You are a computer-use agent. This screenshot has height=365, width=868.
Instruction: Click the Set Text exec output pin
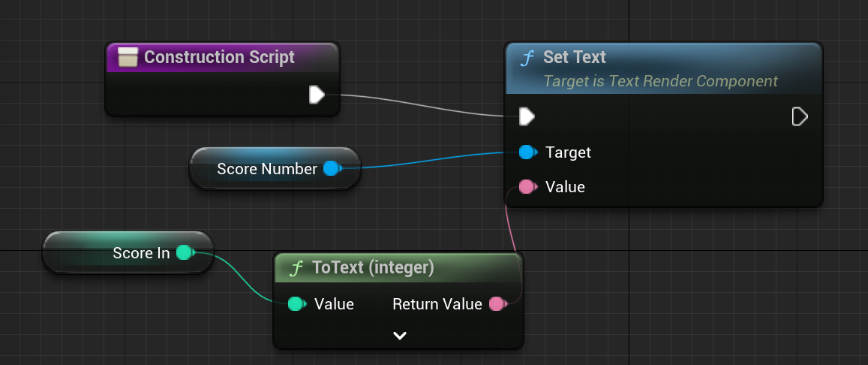coord(800,116)
